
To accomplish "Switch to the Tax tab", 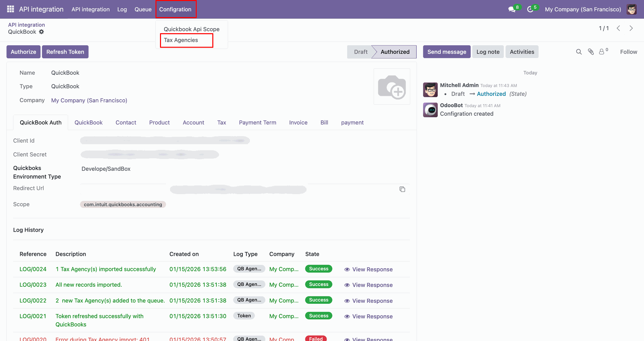I will pyautogui.click(x=222, y=123).
